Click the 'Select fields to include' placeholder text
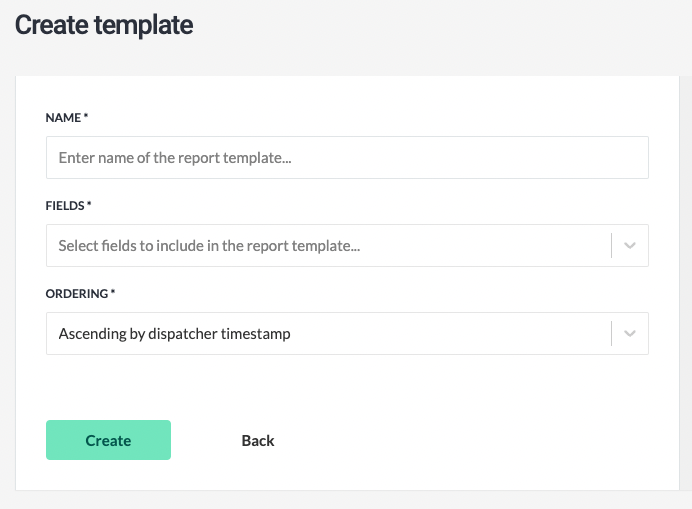This screenshot has height=509, width=692. click(x=209, y=245)
